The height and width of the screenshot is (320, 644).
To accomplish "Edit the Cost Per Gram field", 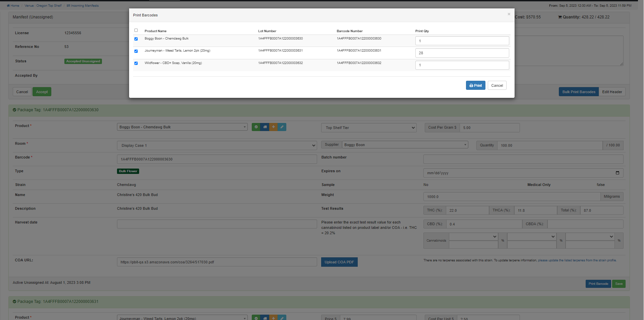I will tap(489, 128).
